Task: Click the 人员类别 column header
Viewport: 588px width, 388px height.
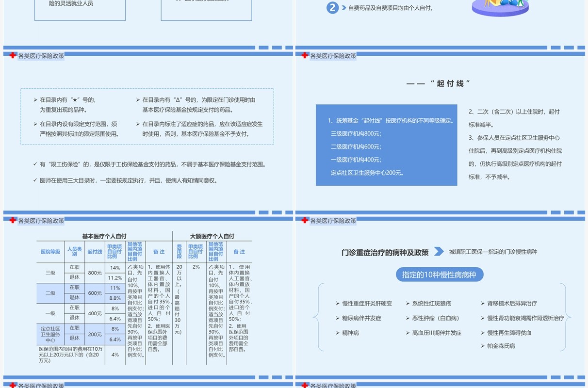Action: (74, 252)
